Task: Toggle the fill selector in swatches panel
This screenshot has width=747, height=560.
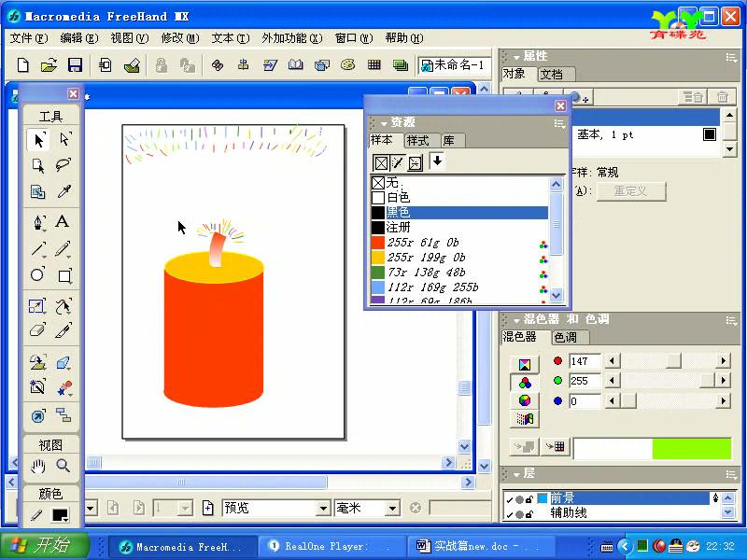Action: (x=381, y=163)
